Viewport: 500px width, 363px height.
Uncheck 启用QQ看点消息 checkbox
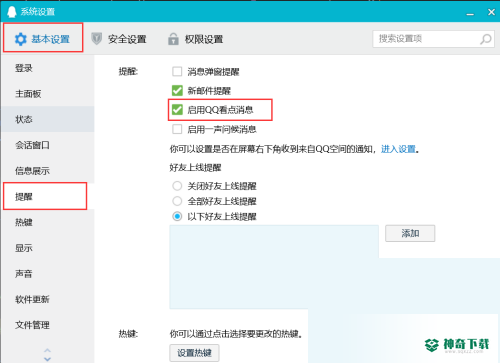(x=177, y=109)
